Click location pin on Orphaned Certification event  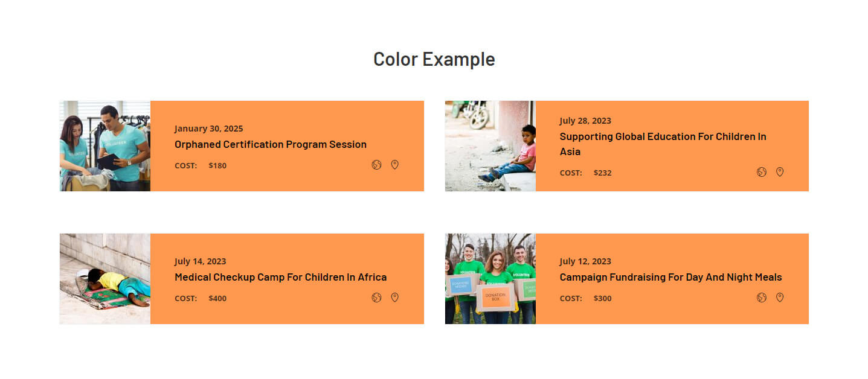pos(394,165)
